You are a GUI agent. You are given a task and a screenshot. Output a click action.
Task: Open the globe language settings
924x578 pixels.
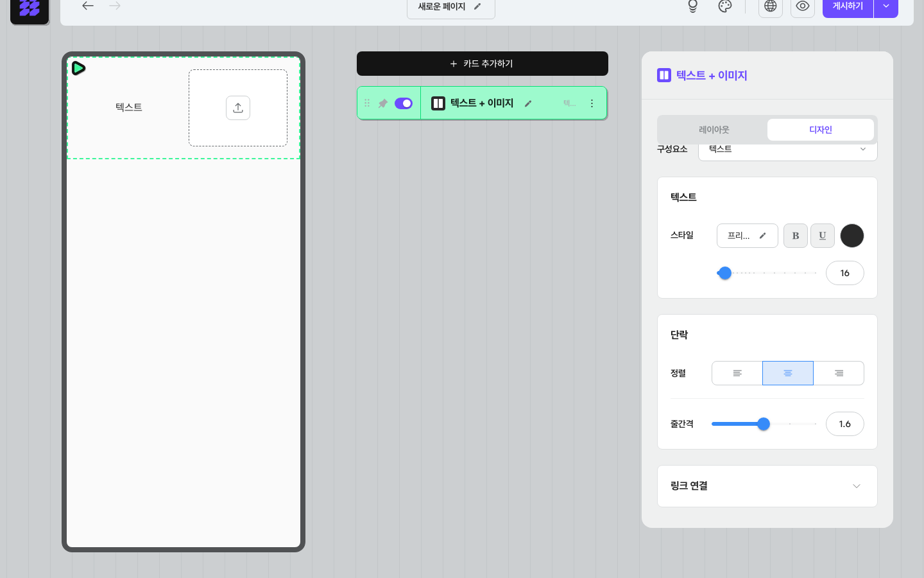point(771,6)
